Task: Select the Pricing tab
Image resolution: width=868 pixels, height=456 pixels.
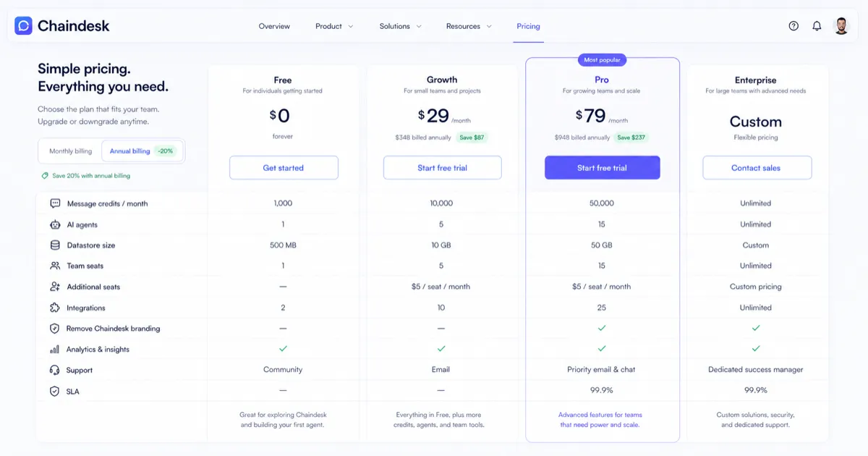Action: (x=528, y=25)
